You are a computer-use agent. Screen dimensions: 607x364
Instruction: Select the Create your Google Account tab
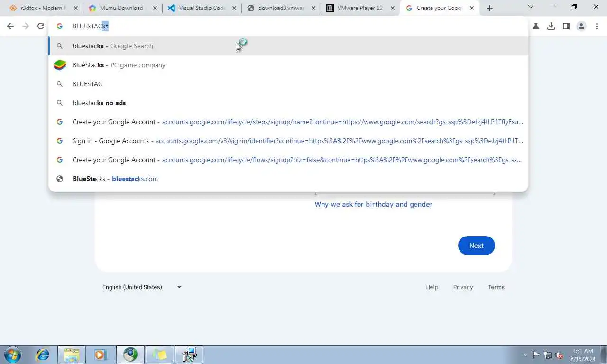[x=439, y=8]
